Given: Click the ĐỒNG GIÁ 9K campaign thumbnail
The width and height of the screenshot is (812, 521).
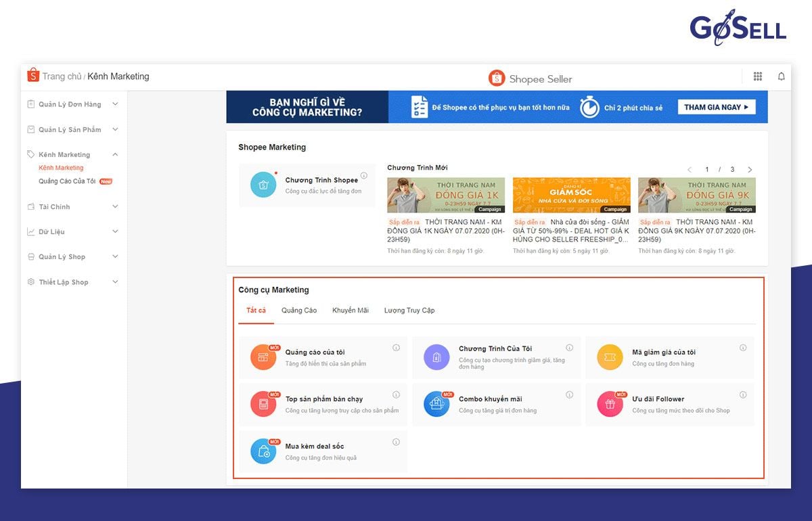Looking at the screenshot, I should click(697, 195).
